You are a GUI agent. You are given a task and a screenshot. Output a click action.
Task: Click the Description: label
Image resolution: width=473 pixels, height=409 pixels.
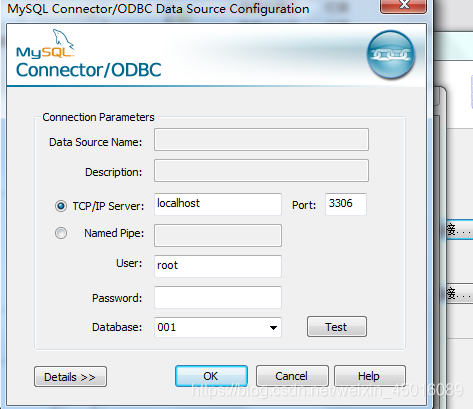[x=113, y=172]
